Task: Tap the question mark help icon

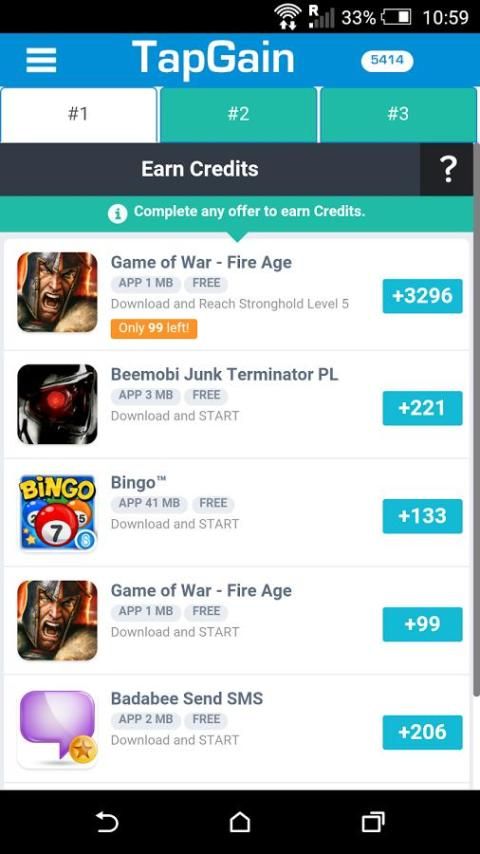Action: click(x=447, y=169)
